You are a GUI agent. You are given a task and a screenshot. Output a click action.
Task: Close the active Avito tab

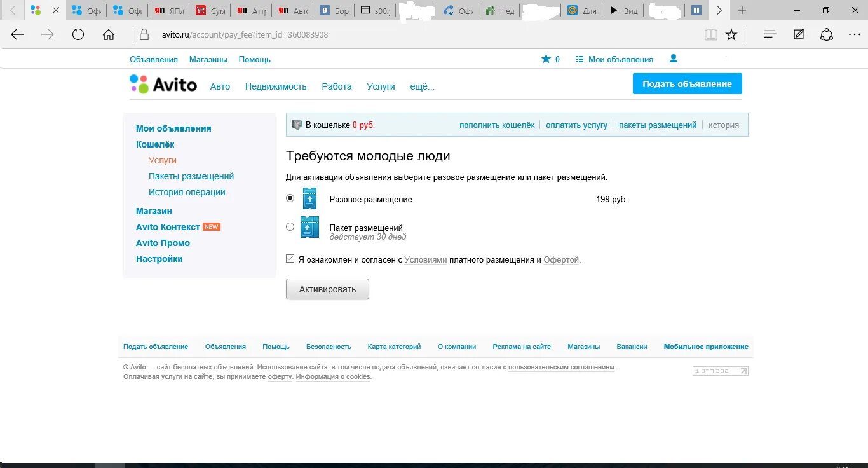55,10
